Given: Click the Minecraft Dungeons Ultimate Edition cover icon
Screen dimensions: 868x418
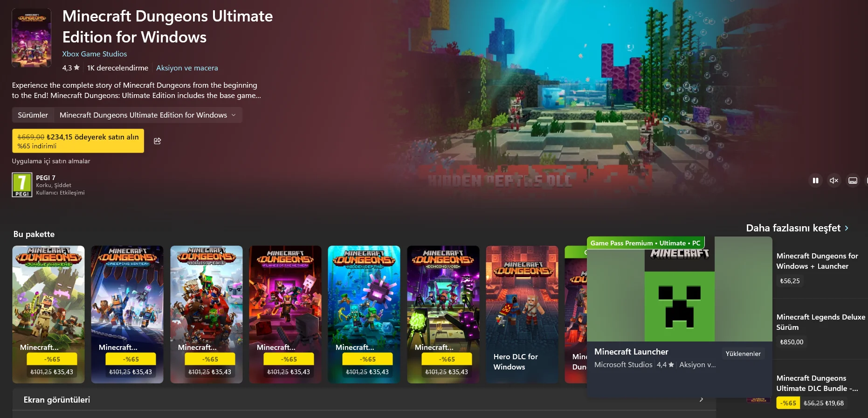Looking at the screenshot, I should 31,38.
